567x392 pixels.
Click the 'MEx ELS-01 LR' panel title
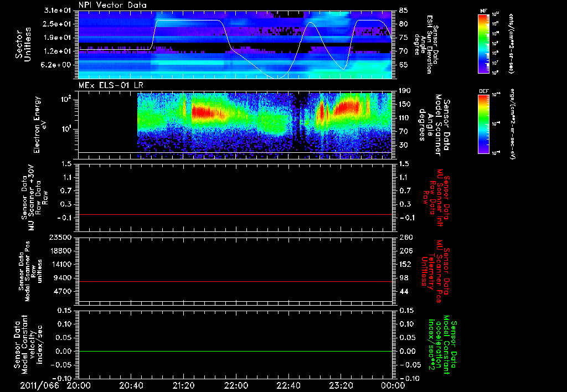tap(111, 85)
